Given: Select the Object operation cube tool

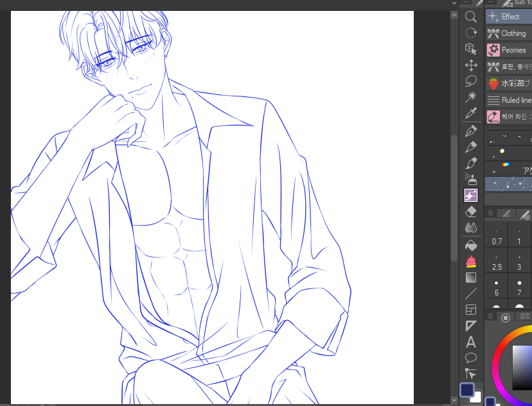Looking at the screenshot, I should coord(470,49).
